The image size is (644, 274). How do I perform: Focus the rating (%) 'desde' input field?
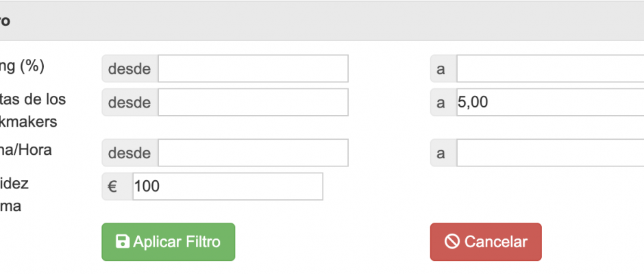pyautogui.click(x=253, y=68)
